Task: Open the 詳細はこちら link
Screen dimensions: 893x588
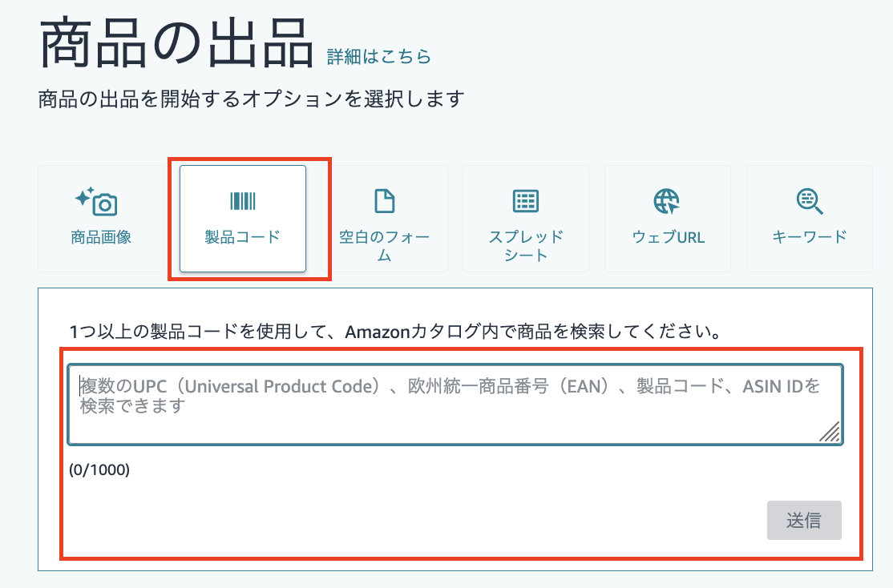Action: 379,56
